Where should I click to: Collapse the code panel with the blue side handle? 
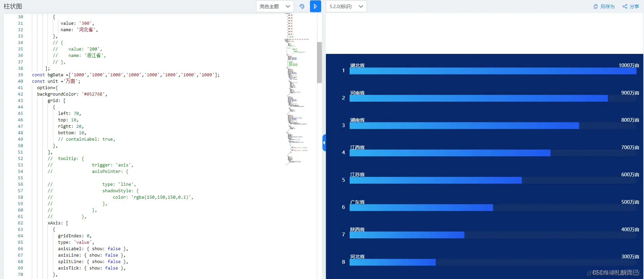[x=324, y=143]
